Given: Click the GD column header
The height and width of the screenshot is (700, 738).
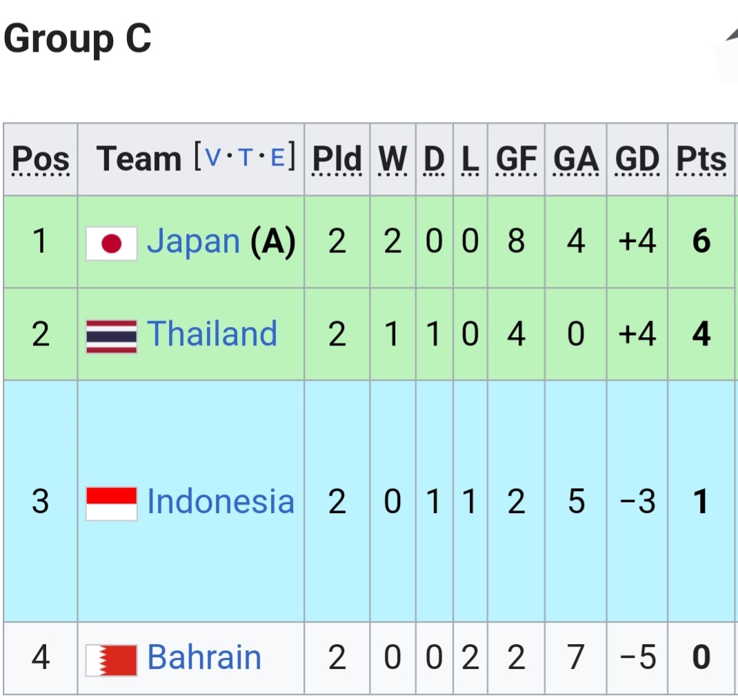Looking at the screenshot, I should coord(637,160).
